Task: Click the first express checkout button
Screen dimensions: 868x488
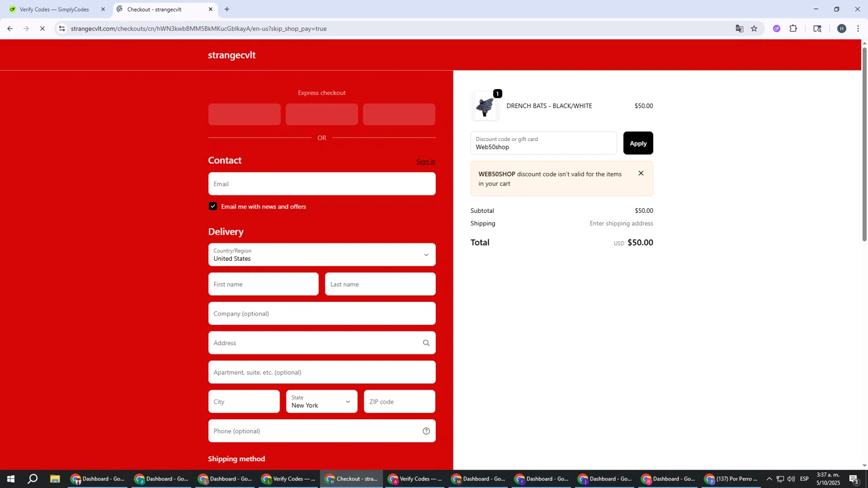Action: [244, 114]
